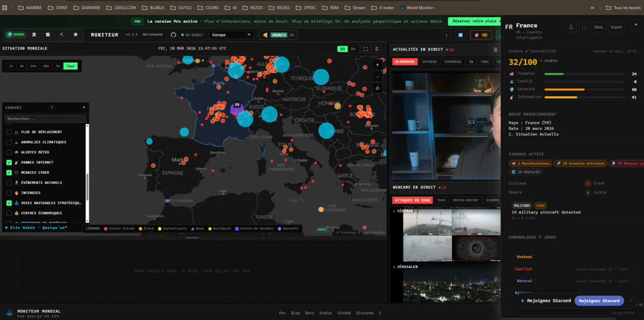Search layers in Rechercher field
Image resolution: width=644 pixels, height=320 pixels.
[x=45, y=118]
